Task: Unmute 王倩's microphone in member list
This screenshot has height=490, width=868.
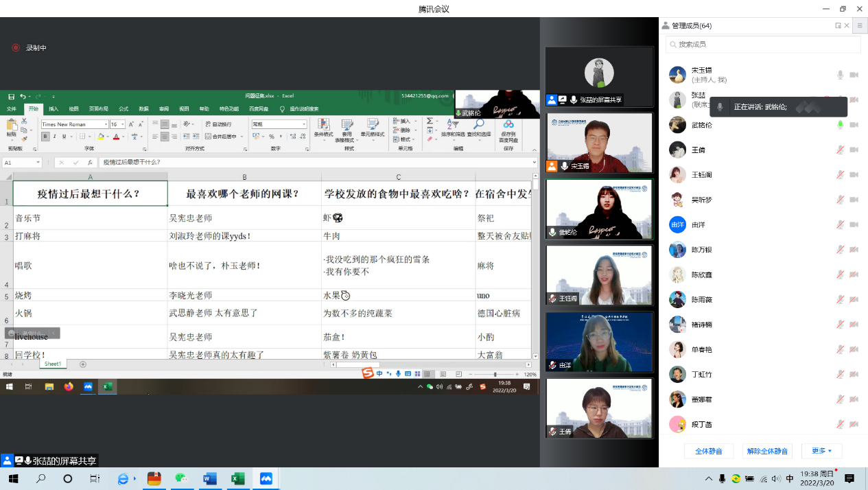Action: pos(840,150)
